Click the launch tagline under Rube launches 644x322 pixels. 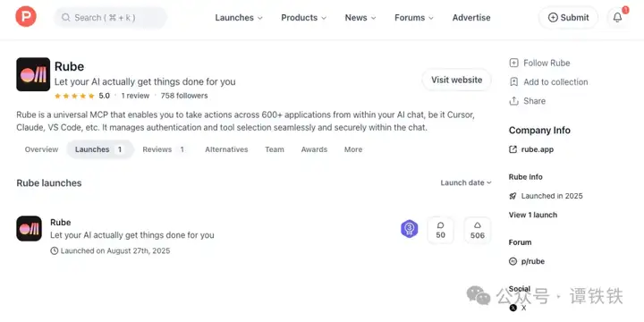(131, 235)
